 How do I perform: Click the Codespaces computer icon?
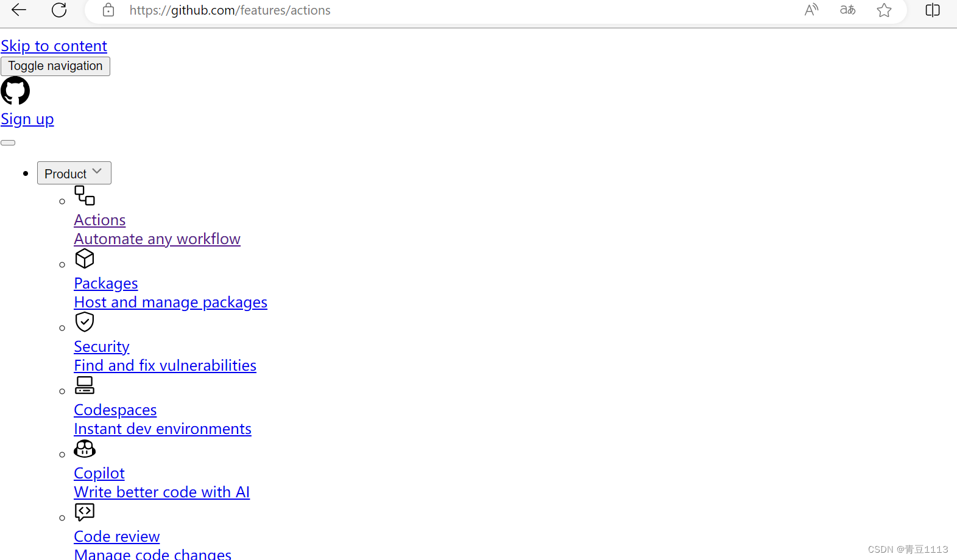pos(85,385)
